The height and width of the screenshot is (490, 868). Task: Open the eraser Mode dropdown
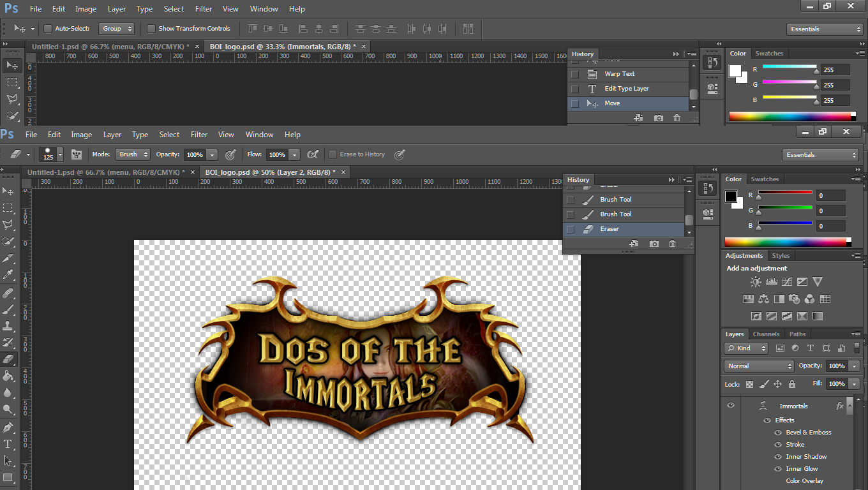133,154
